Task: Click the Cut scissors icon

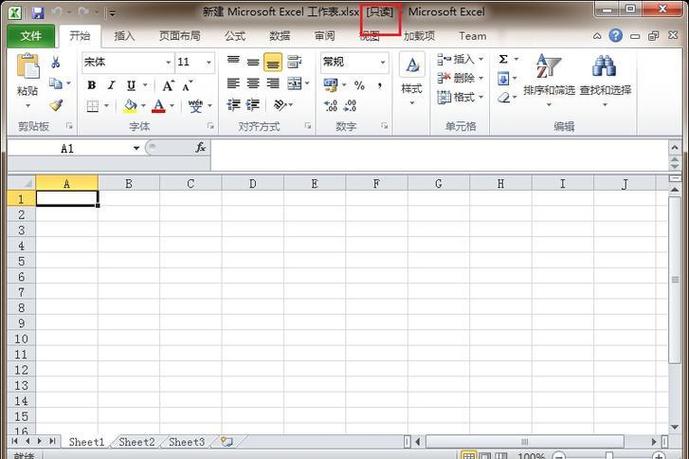Action: pyautogui.click(x=55, y=62)
